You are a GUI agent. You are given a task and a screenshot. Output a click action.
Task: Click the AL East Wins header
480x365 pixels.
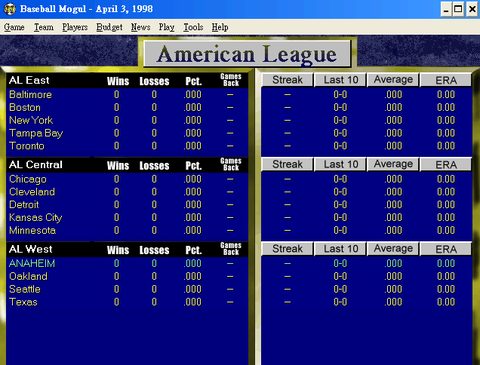tap(118, 81)
